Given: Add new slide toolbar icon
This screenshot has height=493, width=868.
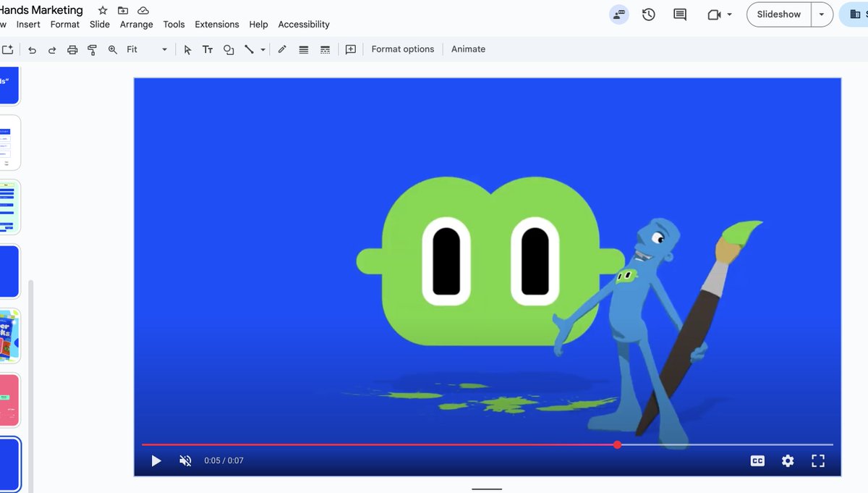Looking at the screenshot, I should (7, 49).
